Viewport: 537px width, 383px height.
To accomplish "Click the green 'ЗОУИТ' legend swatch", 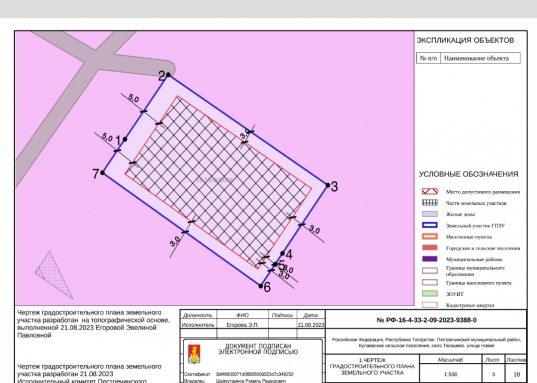I will tap(430, 294).
